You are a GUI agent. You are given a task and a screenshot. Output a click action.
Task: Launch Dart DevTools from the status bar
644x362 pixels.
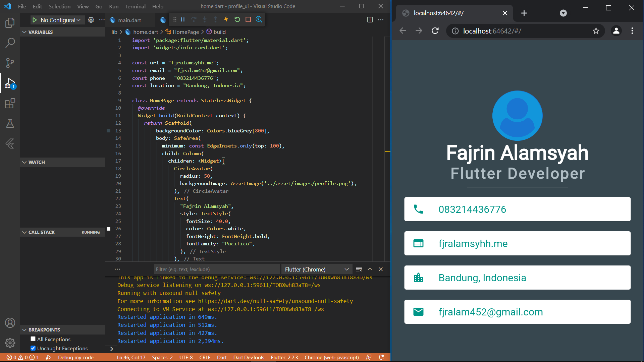[249, 357]
